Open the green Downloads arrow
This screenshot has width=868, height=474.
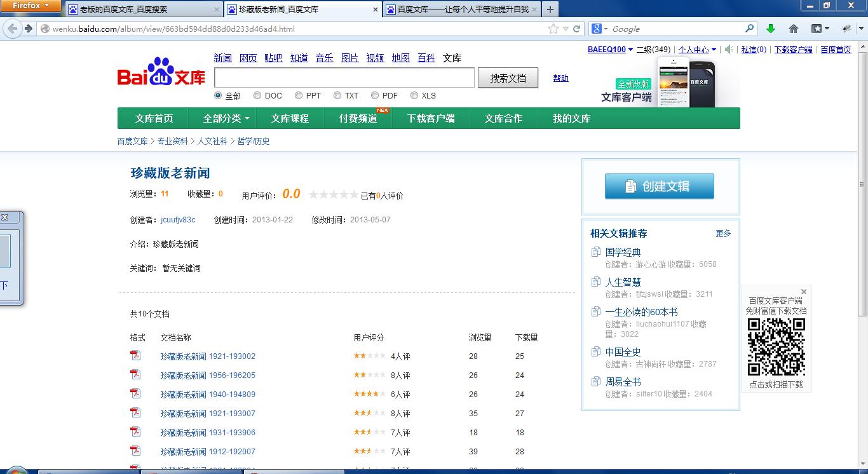pos(771,29)
